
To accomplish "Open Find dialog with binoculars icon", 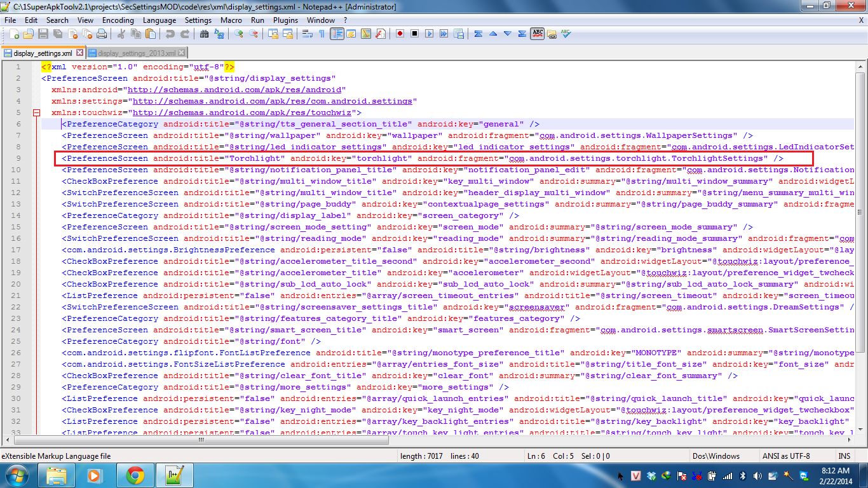I will point(203,34).
